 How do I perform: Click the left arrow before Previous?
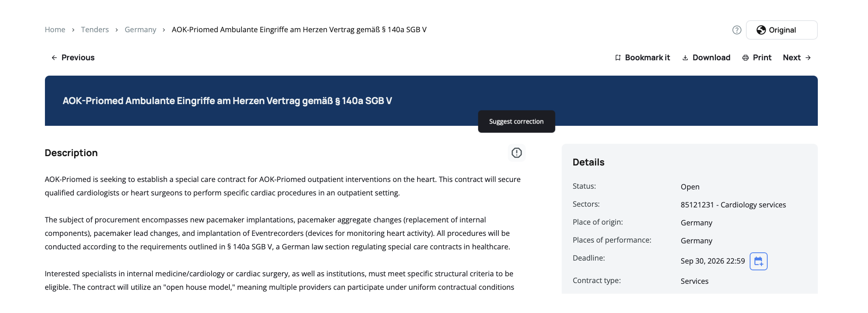54,58
